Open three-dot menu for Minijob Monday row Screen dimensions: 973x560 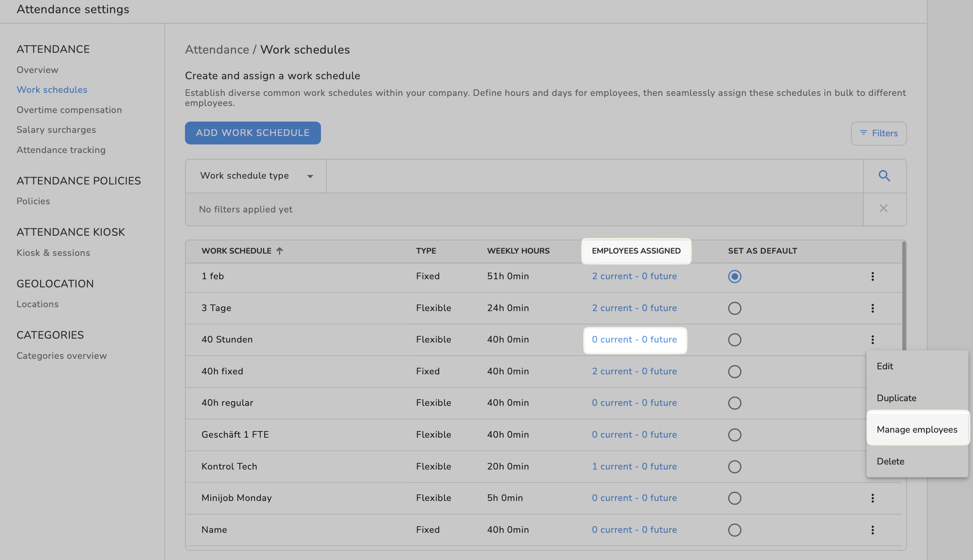coord(872,498)
